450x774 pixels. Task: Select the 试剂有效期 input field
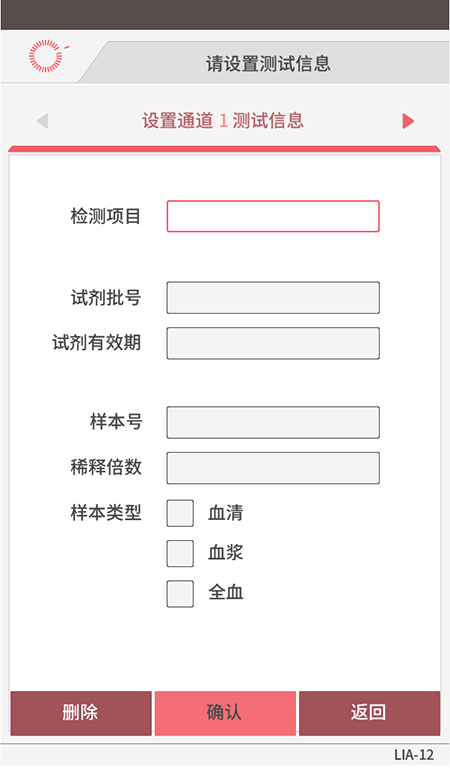point(273,343)
